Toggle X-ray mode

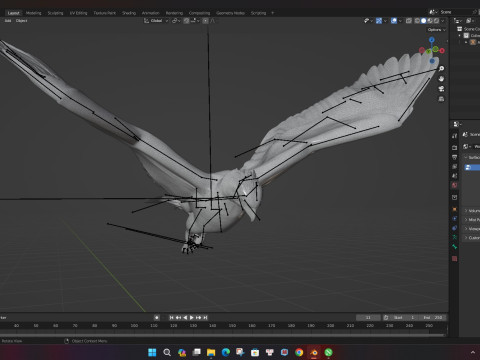[x=409, y=21]
